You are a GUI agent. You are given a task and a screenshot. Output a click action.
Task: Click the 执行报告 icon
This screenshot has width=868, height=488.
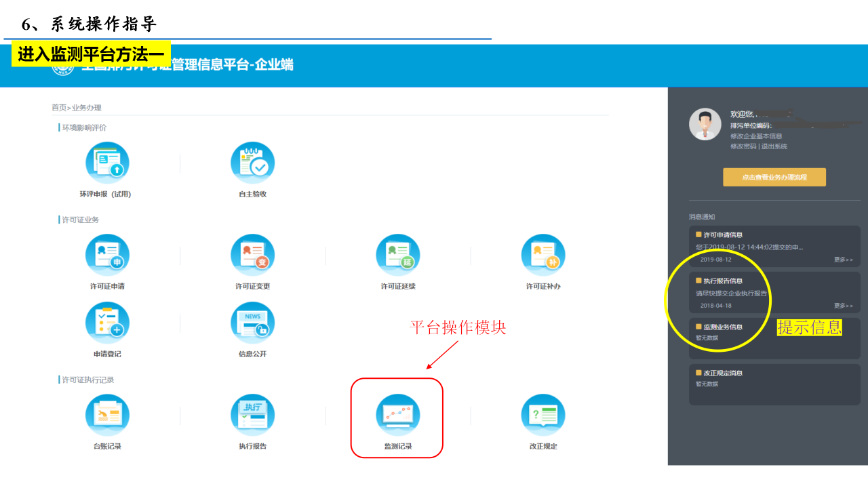252,415
